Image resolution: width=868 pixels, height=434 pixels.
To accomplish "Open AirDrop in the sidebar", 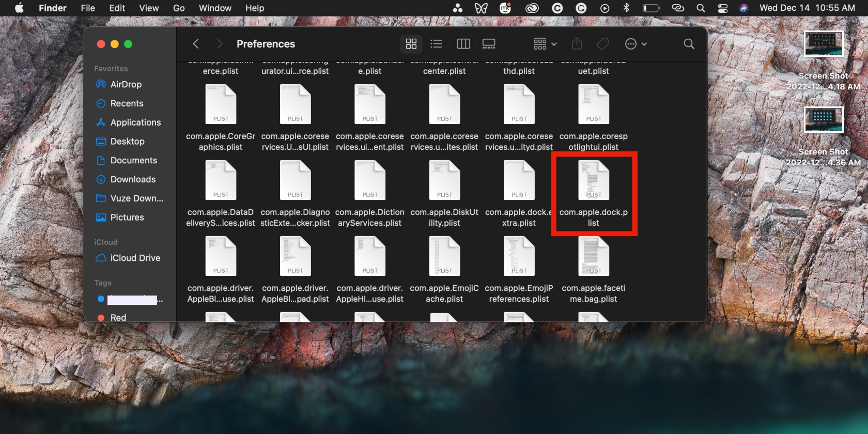I will [x=126, y=84].
